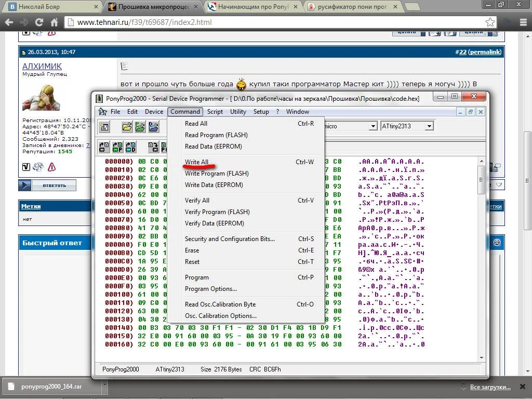Open the Script menu in PonyProg
Screen dimensions: 532x399
point(215,112)
